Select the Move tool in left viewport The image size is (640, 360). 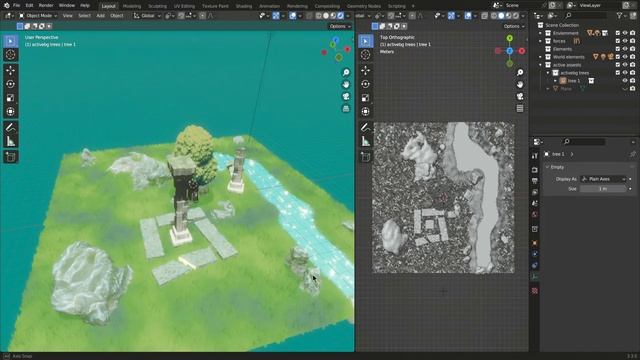[11, 70]
